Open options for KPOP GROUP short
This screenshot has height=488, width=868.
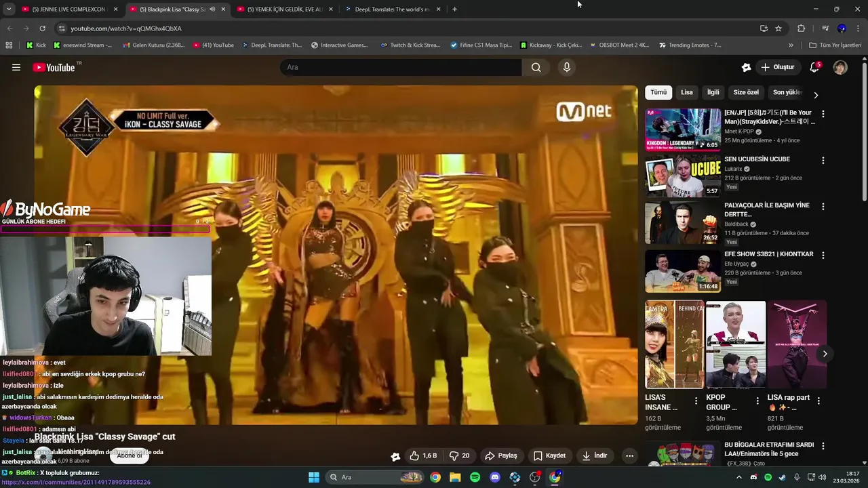(x=757, y=401)
